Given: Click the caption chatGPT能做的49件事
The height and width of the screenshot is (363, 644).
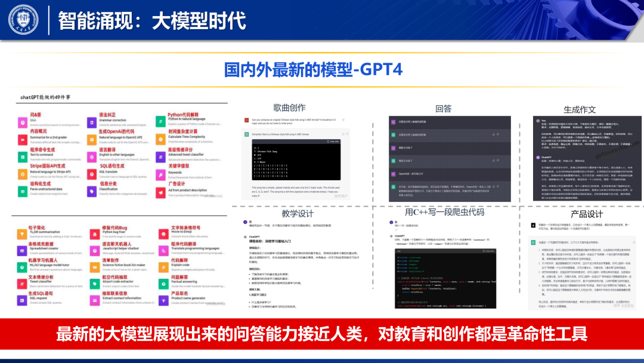Looking at the screenshot, I should tap(45, 97).
